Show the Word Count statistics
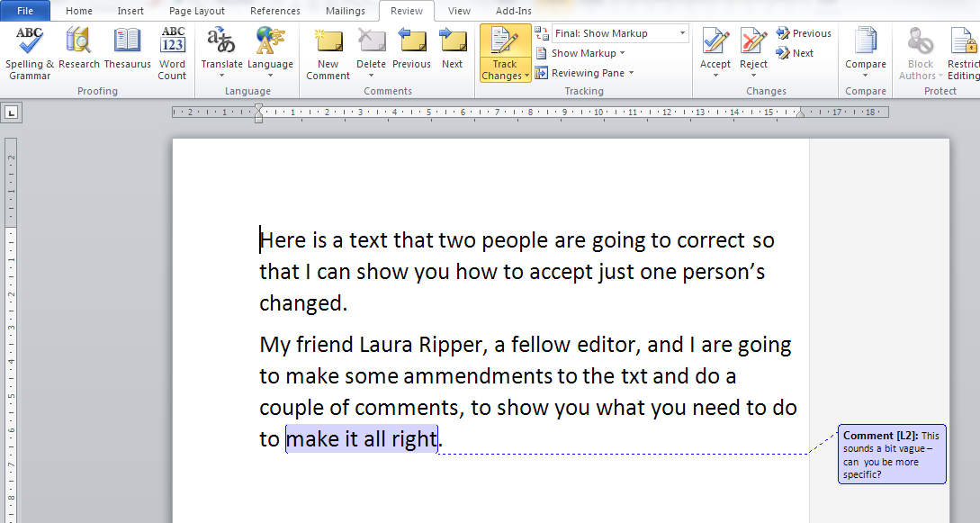 (x=172, y=52)
